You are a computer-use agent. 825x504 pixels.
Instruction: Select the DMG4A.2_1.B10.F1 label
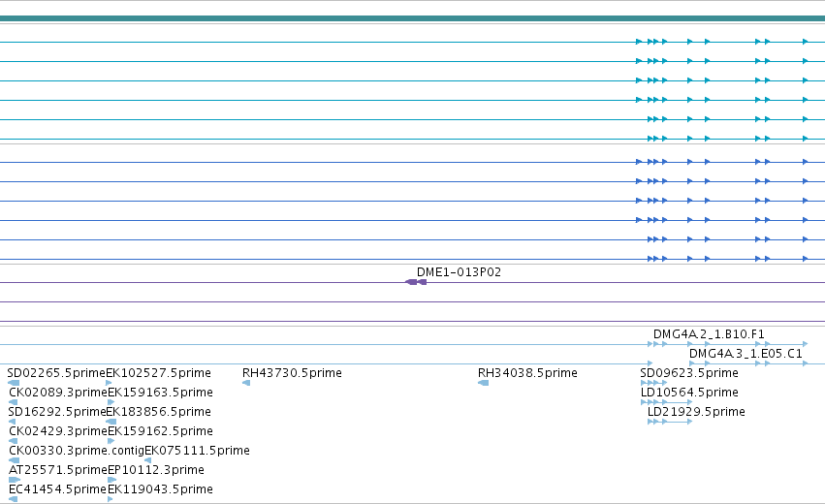pos(709,334)
